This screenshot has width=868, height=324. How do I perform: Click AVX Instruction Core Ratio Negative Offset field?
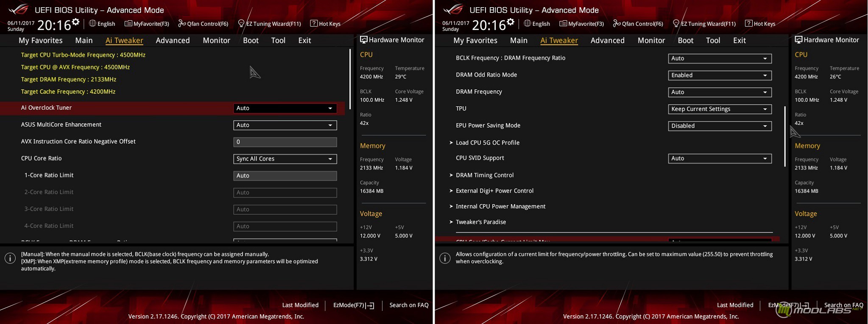[x=285, y=142]
